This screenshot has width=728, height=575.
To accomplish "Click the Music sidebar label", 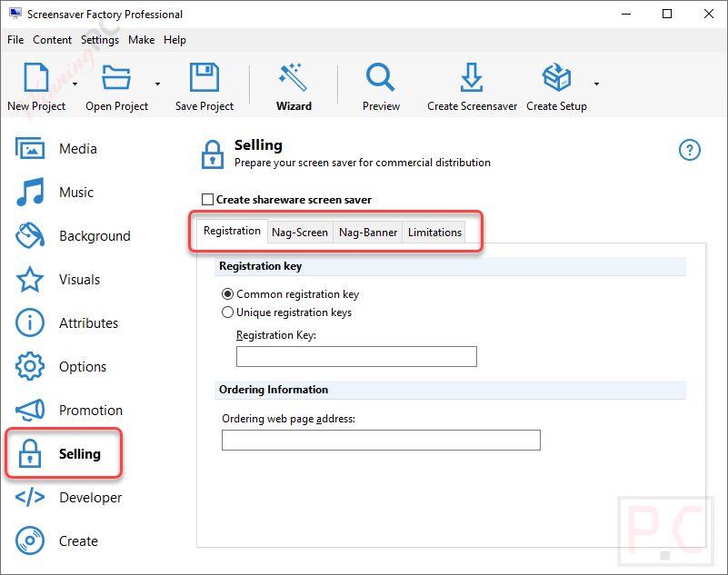I will [76, 193].
